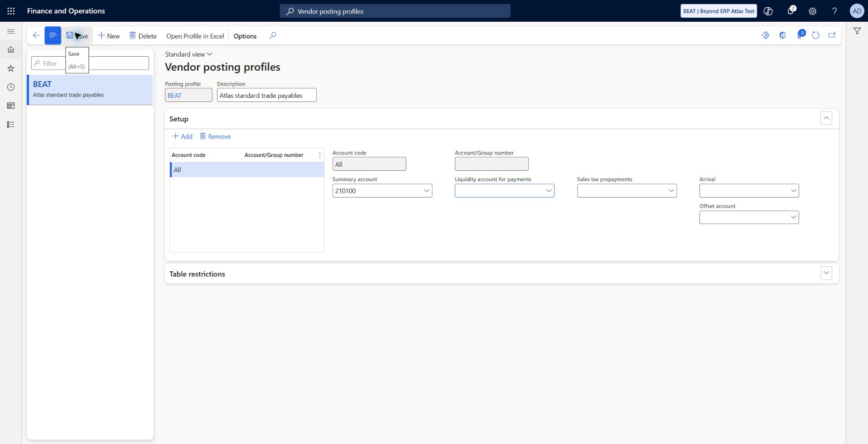Create a New posting profile
Viewport: 868px width, 444px height.
tap(109, 36)
